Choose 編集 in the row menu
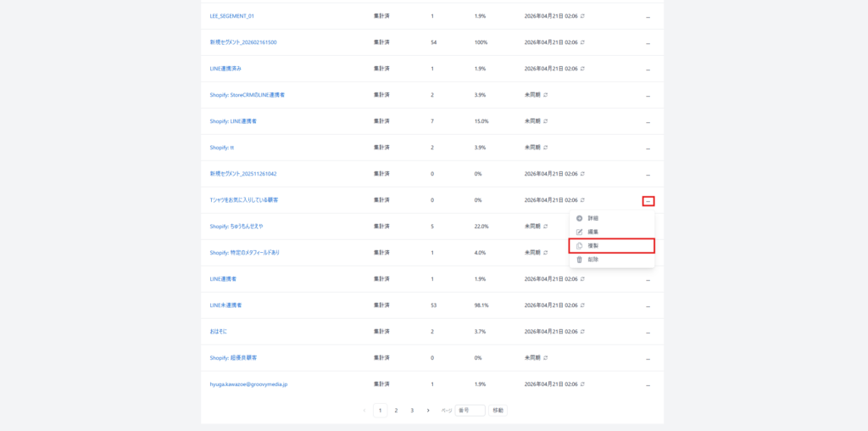Image resolution: width=868 pixels, height=431 pixels. [x=593, y=232]
